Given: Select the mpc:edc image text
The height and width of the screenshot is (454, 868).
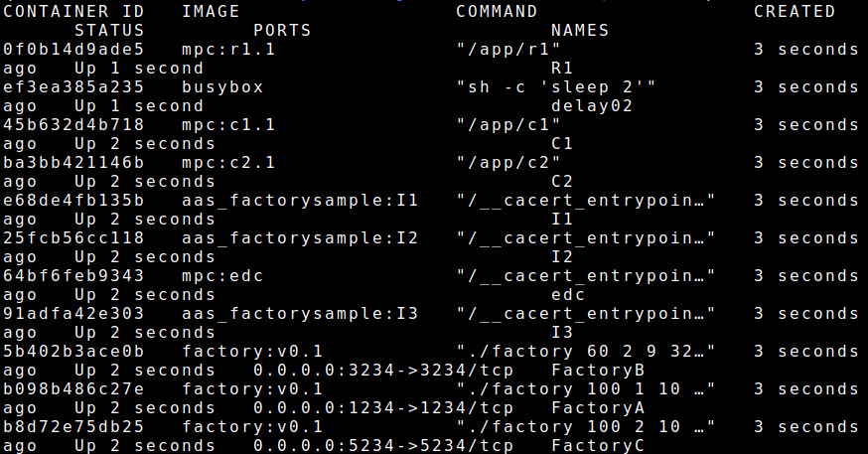Looking at the screenshot, I should (x=222, y=275).
